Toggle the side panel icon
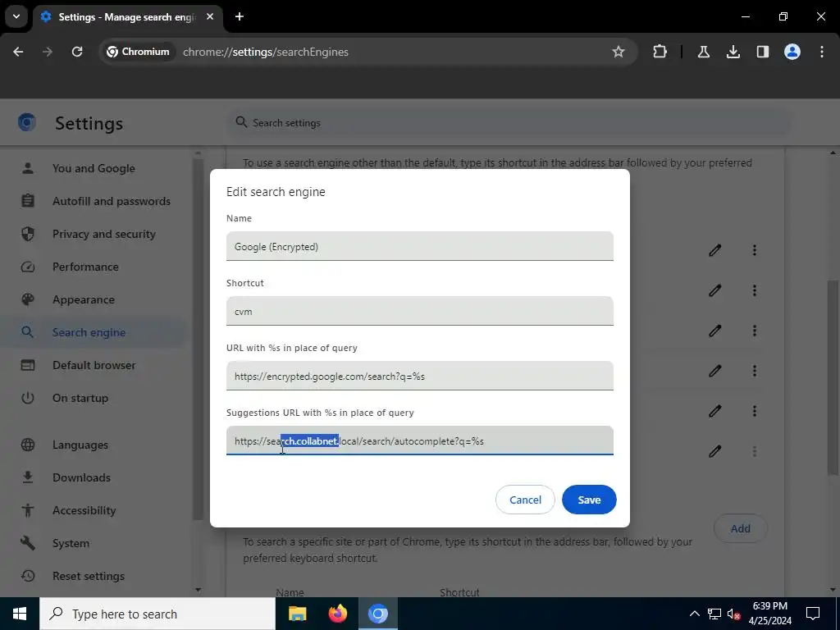Screen dimensions: 840x630 click(x=762, y=52)
